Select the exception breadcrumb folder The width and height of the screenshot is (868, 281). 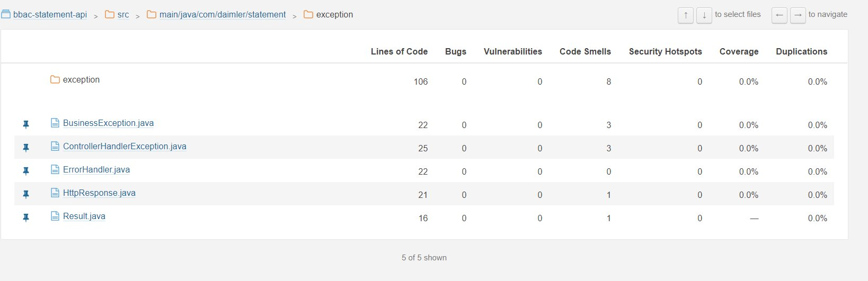(334, 15)
